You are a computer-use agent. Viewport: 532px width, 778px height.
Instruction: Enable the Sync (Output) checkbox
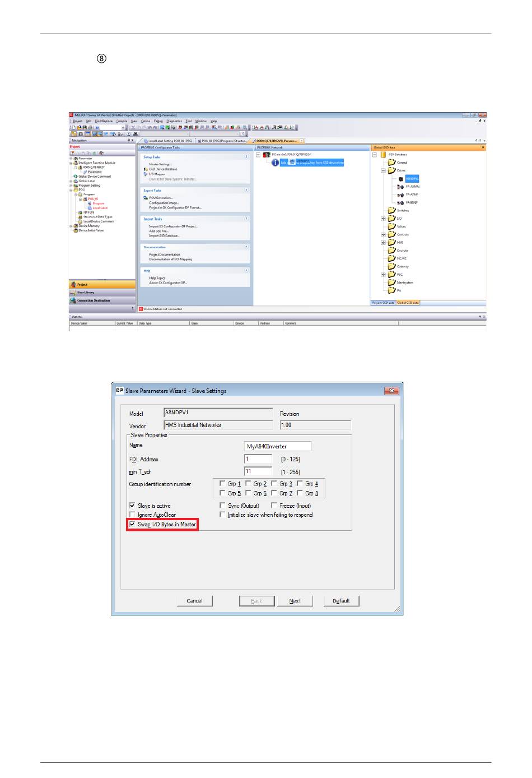point(222,505)
